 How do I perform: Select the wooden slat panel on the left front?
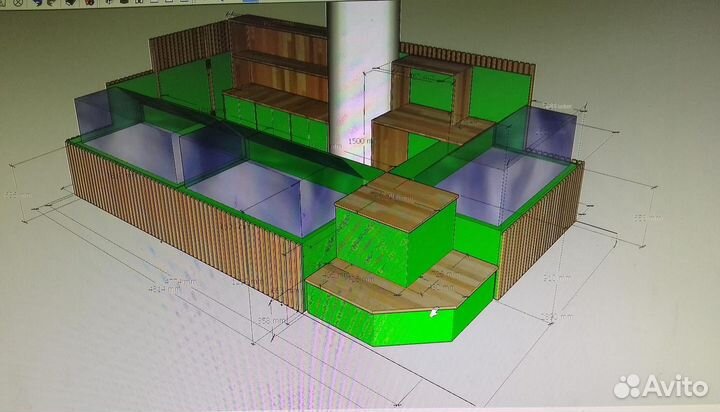tap(180, 220)
